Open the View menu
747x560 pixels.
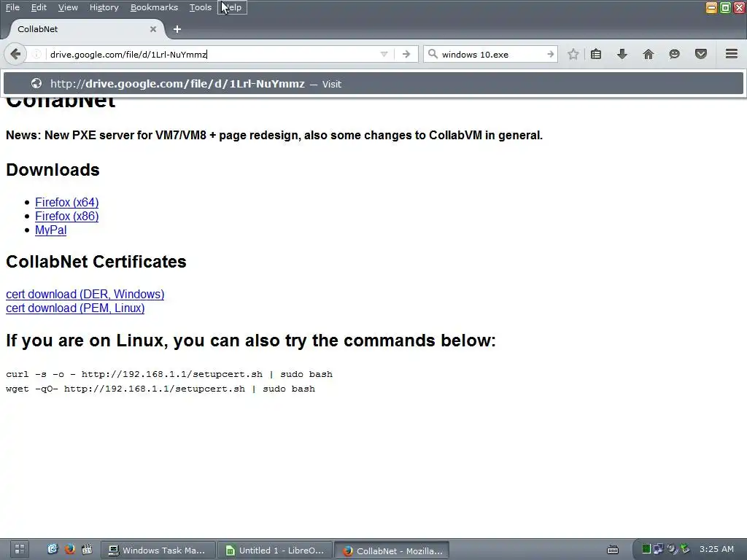click(x=68, y=7)
